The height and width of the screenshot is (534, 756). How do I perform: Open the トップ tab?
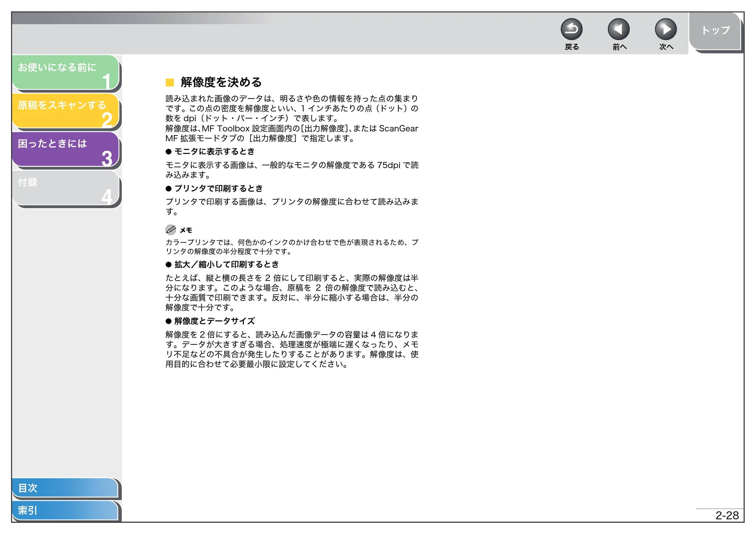(715, 31)
